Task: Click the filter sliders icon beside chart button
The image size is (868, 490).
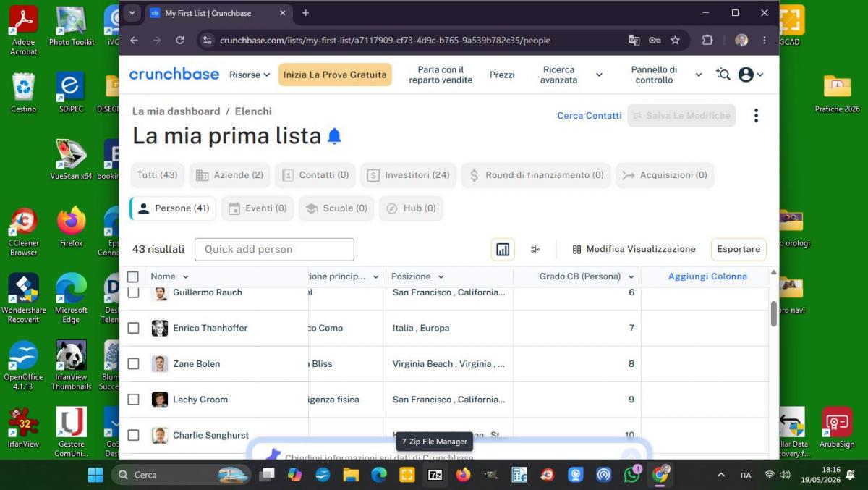Action: (535, 249)
